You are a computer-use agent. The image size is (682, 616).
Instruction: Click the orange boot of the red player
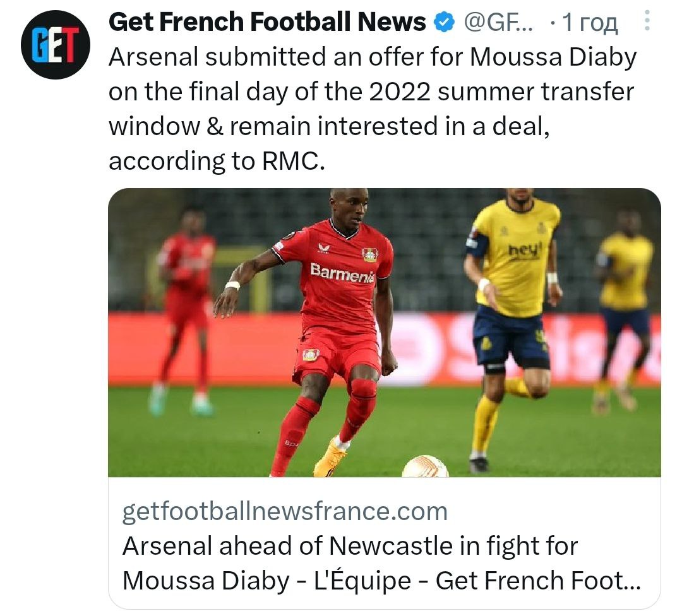coord(330,459)
